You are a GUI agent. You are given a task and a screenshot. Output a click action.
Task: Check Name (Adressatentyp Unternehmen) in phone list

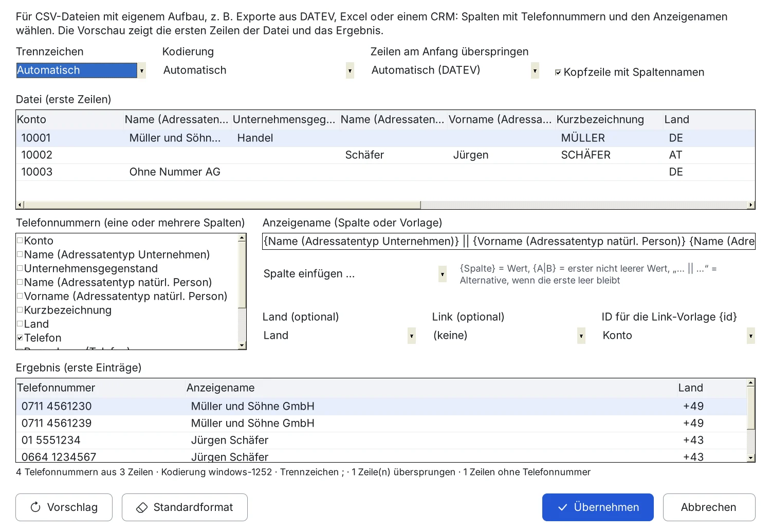pos(20,254)
